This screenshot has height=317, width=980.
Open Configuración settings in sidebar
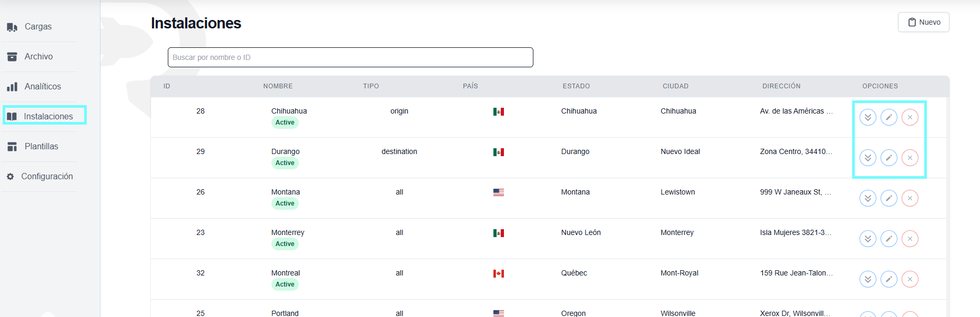pyautogui.click(x=46, y=177)
